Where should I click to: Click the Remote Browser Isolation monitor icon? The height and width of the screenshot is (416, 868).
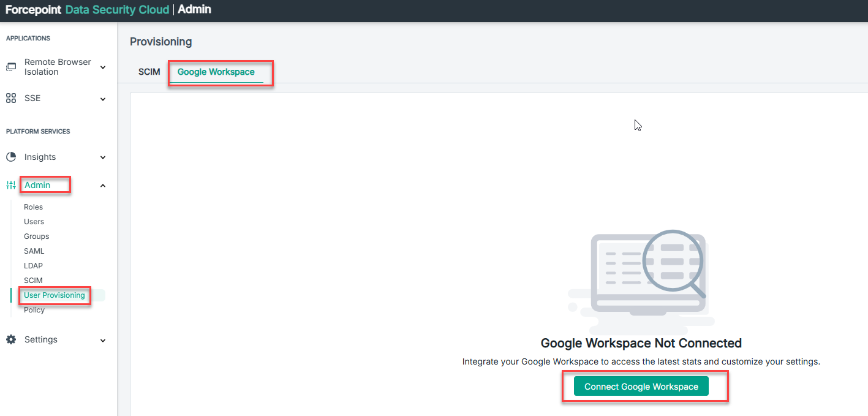pos(11,67)
